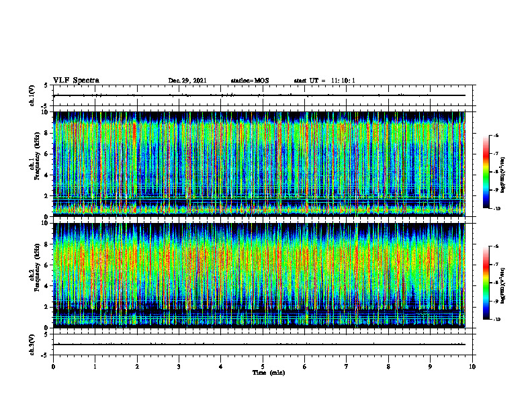Click time axis tick label 10
This screenshot has width=532, height=411.
[x=472, y=367]
